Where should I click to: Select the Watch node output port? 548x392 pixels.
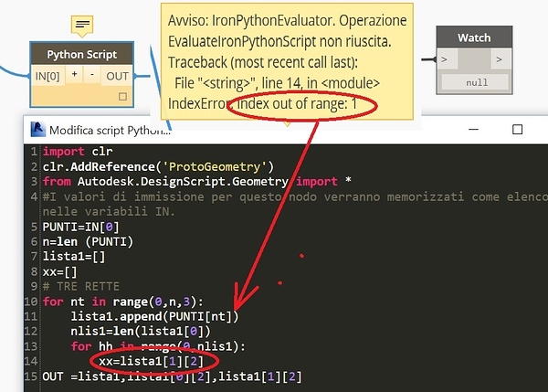(501, 59)
